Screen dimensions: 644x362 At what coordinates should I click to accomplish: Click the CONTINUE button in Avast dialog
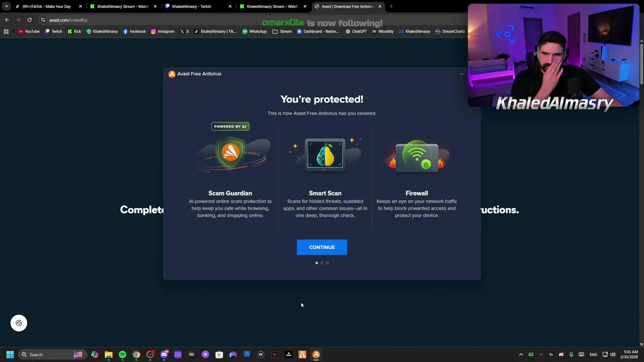[x=322, y=247]
